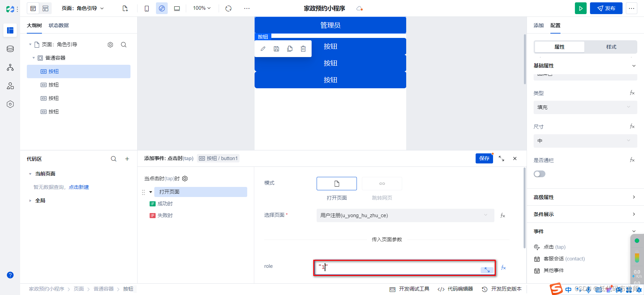Switch to the layout grid view icon
Viewport: 644px width, 295px height.
click(46, 8)
